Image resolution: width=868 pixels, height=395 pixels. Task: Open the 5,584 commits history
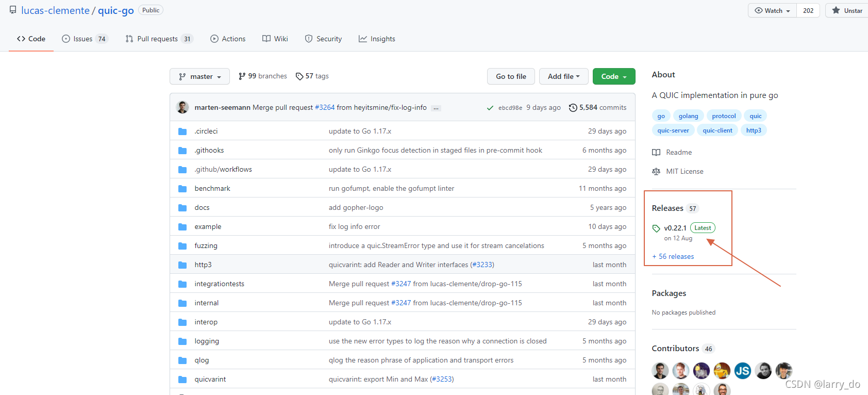pyautogui.click(x=598, y=108)
